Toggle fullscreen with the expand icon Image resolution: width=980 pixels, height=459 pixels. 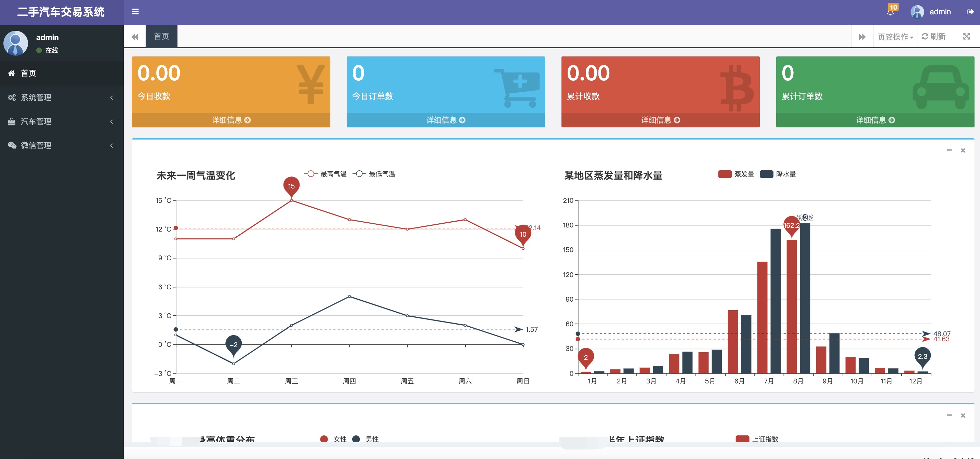pos(966,36)
